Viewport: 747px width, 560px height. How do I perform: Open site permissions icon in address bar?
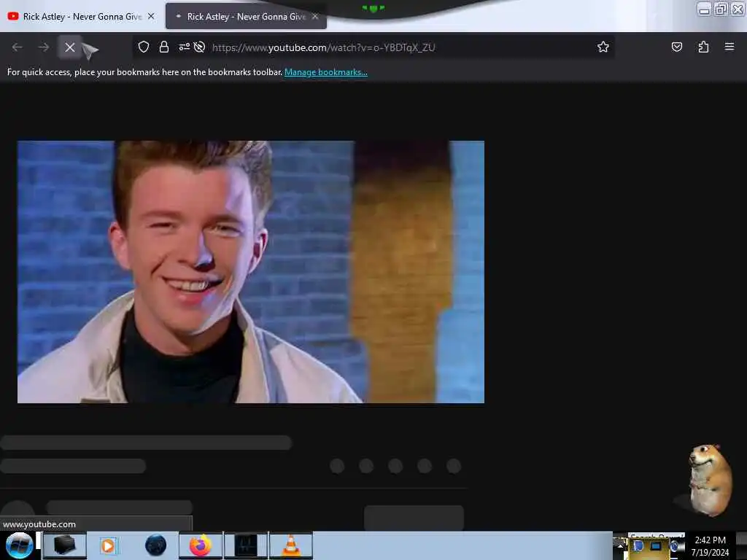tap(184, 47)
